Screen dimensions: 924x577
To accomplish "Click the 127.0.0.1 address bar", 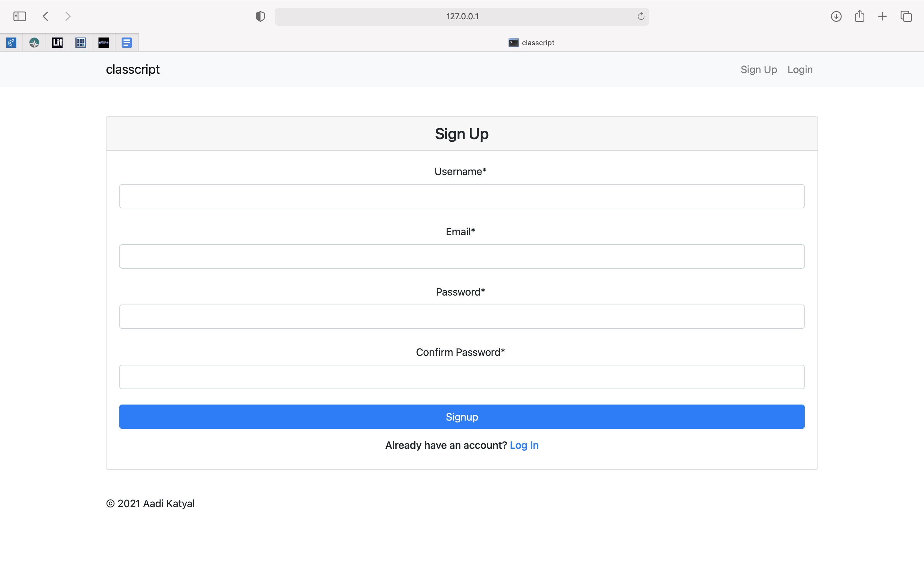I will click(462, 16).
